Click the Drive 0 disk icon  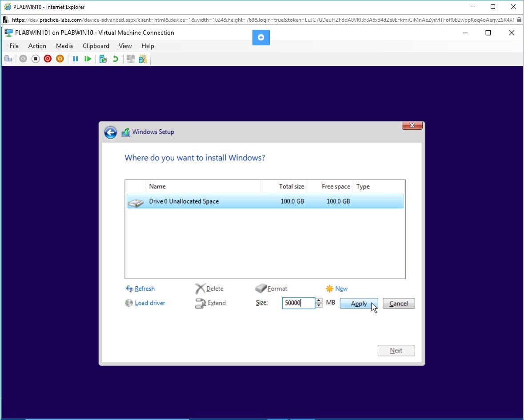pos(136,203)
